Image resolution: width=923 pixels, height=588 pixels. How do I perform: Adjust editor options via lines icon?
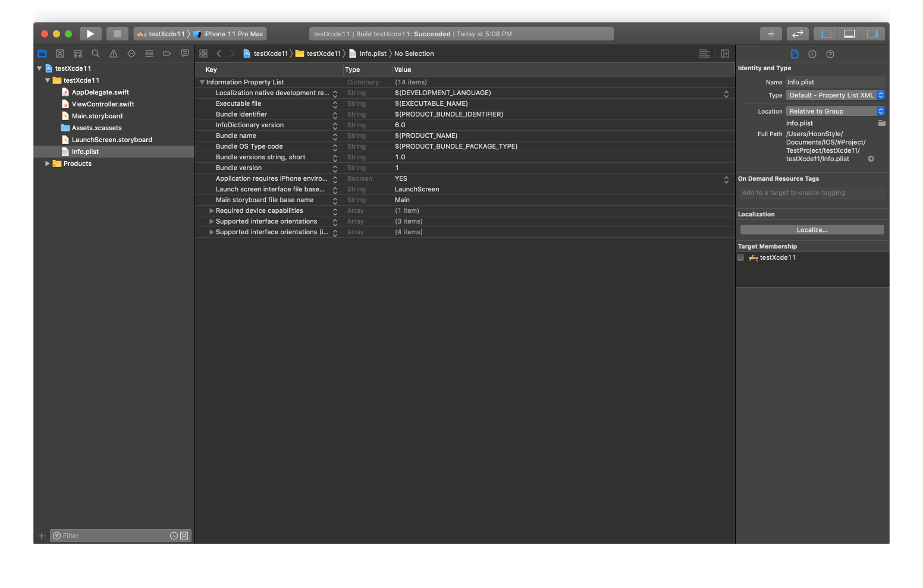(x=705, y=54)
